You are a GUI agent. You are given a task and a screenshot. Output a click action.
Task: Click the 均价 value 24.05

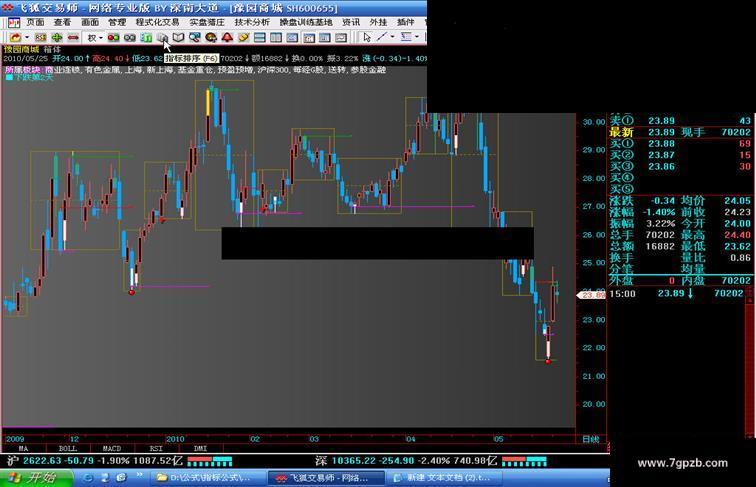737,201
